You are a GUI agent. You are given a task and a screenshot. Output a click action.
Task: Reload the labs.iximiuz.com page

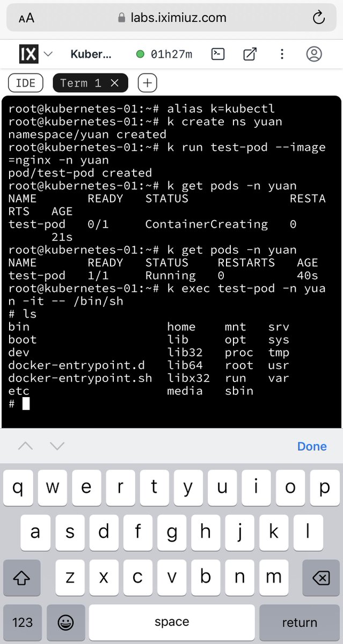click(318, 18)
